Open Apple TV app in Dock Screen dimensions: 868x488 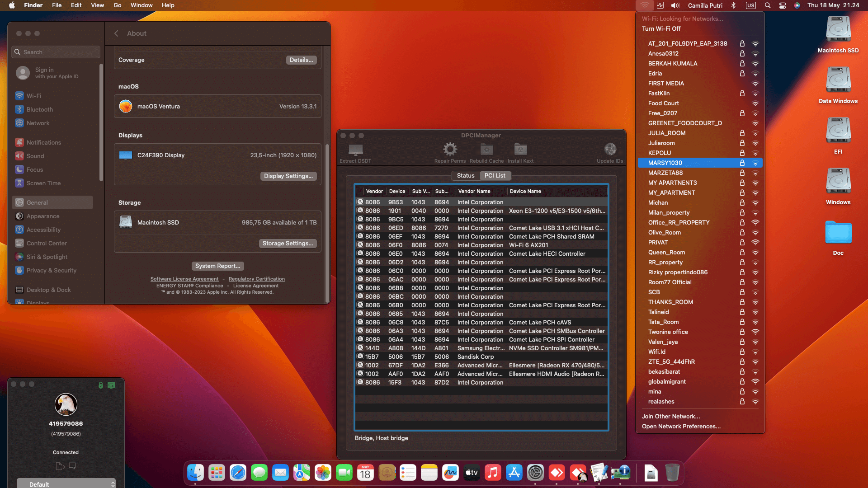point(472,473)
